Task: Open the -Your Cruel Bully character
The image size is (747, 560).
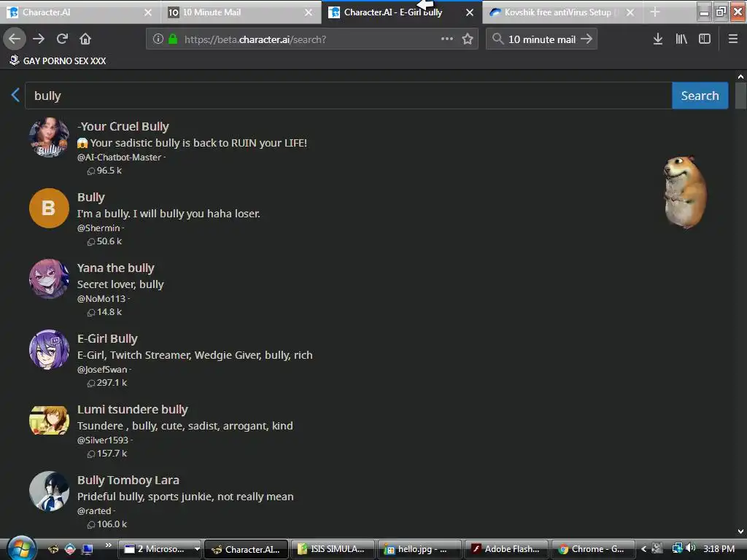Action: coord(123,127)
